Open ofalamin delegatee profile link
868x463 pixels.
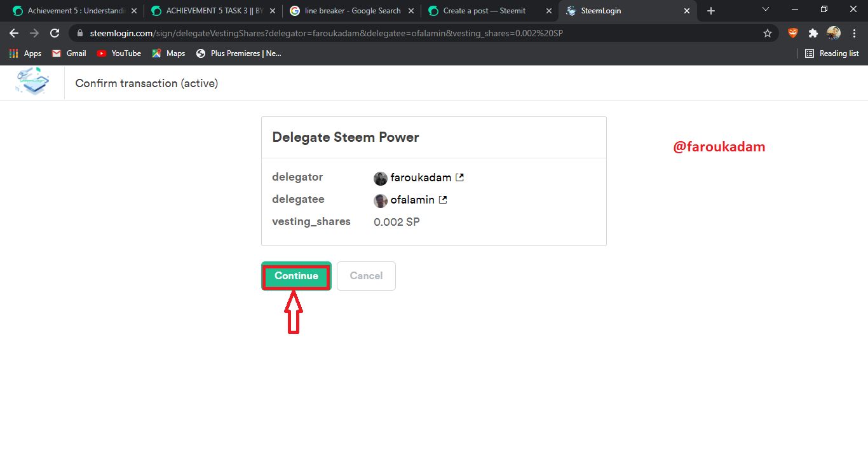[x=412, y=200]
